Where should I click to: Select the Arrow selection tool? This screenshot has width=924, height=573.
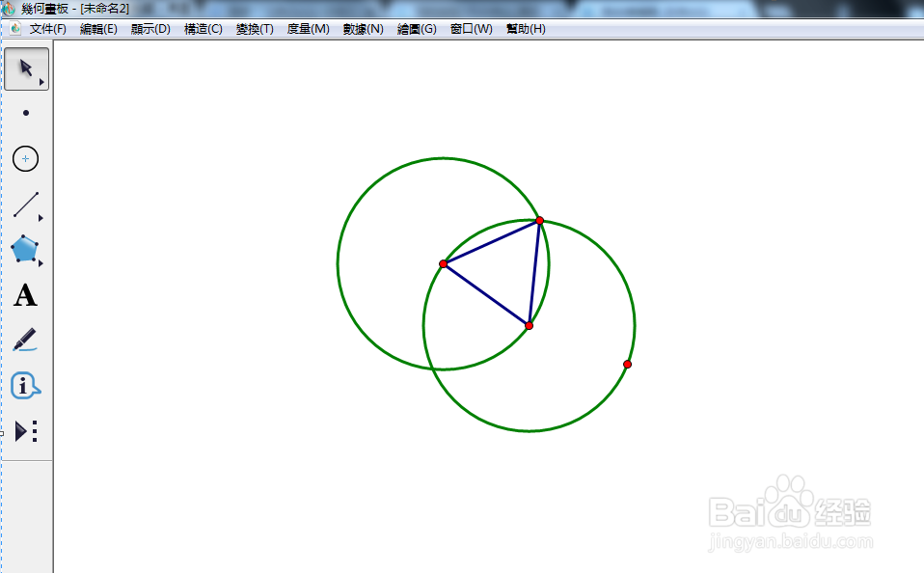[26, 68]
